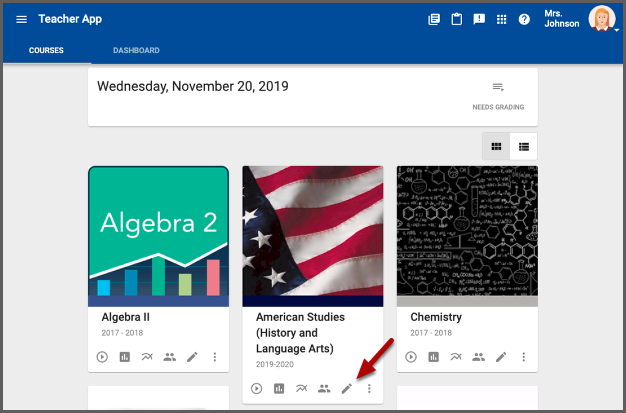This screenshot has width=626, height=413.
Task: Switch to the Dashboard tab
Action: [136, 50]
